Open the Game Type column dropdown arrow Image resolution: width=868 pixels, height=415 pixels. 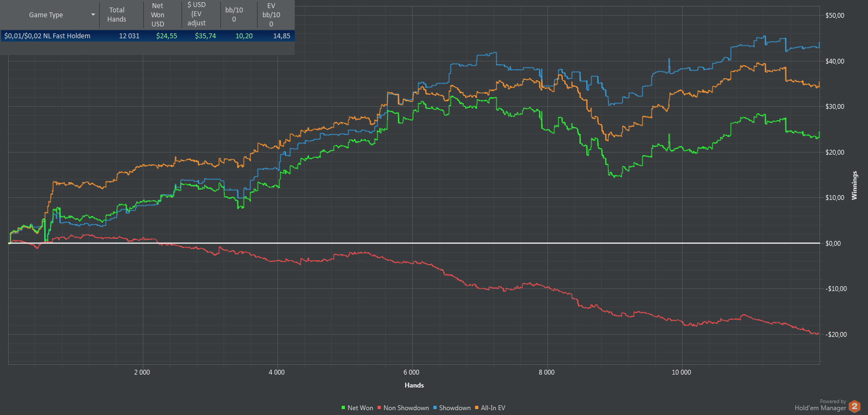(93, 15)
